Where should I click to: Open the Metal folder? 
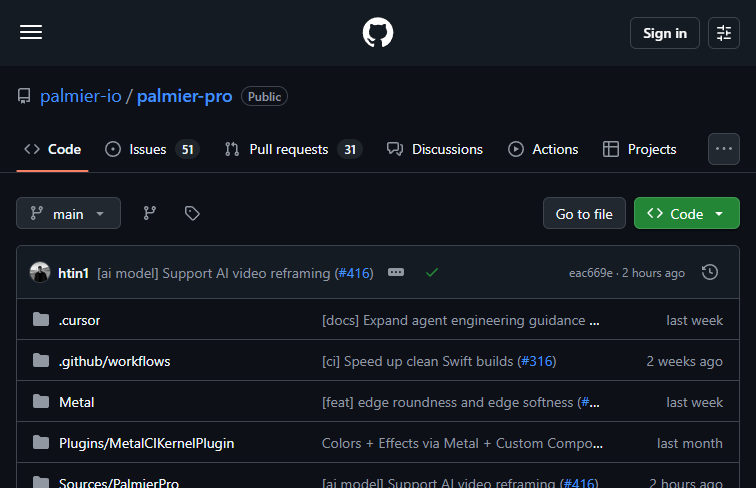click(77, 403)
